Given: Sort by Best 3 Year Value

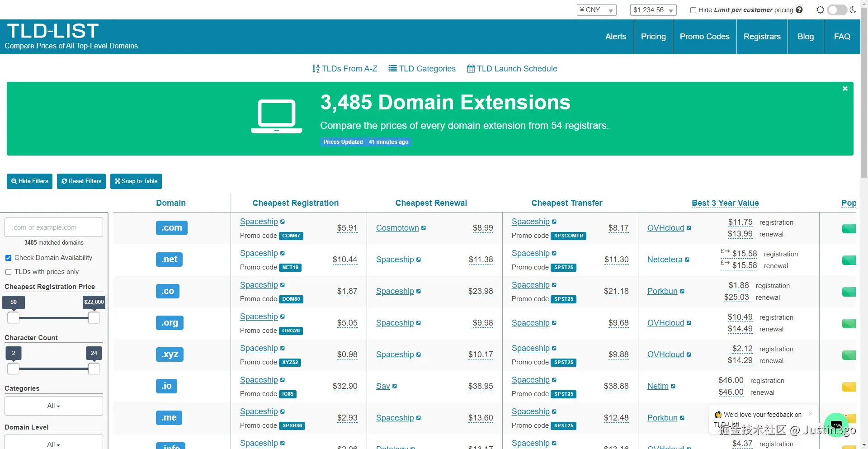Looking at the screenshot, I should tap(725, 203).
